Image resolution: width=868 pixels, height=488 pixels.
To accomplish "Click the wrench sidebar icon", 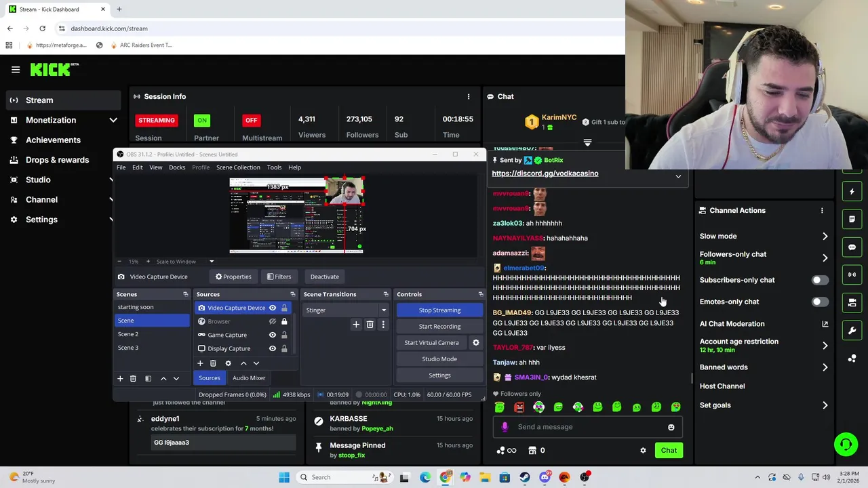I will 852,330.
